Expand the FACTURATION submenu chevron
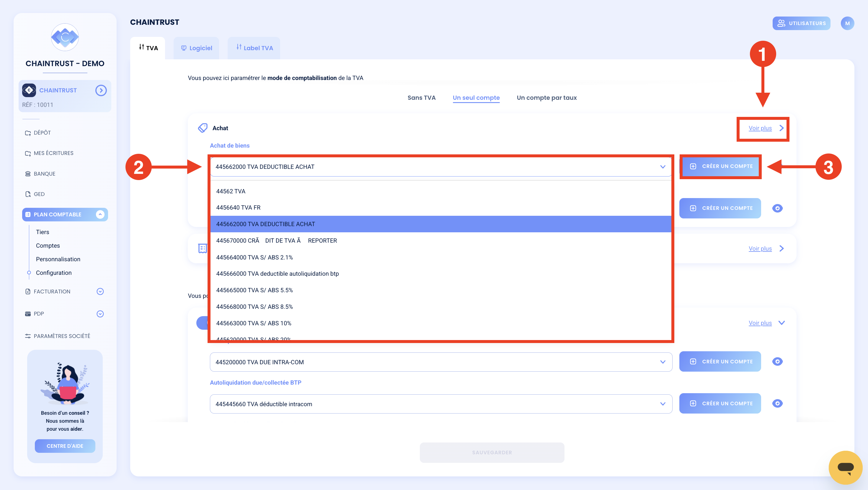 coord(100,292)
